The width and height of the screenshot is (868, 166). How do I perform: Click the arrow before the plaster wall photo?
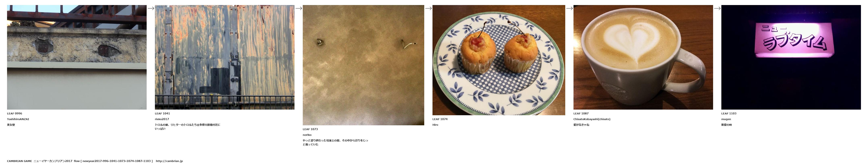[x=299, y=8]
